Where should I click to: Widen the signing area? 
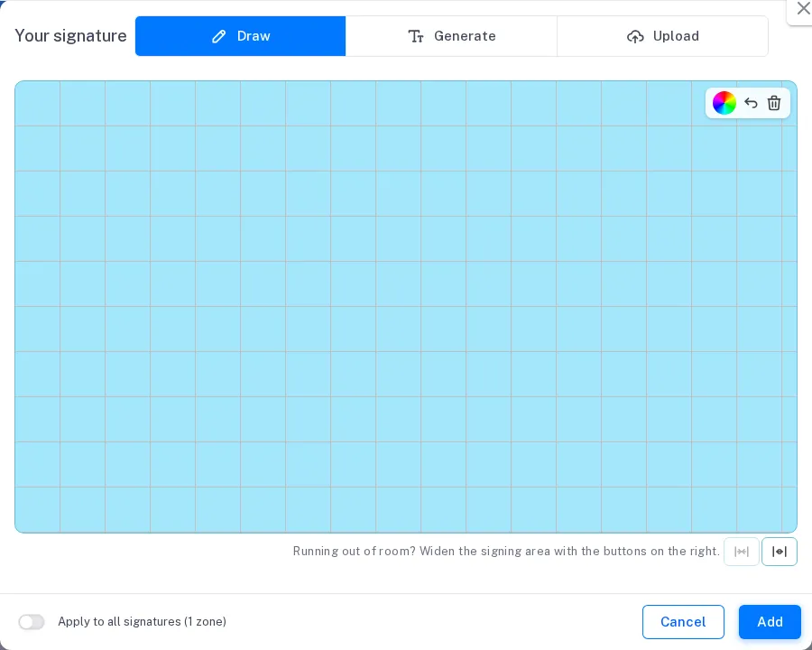[780, 552]
